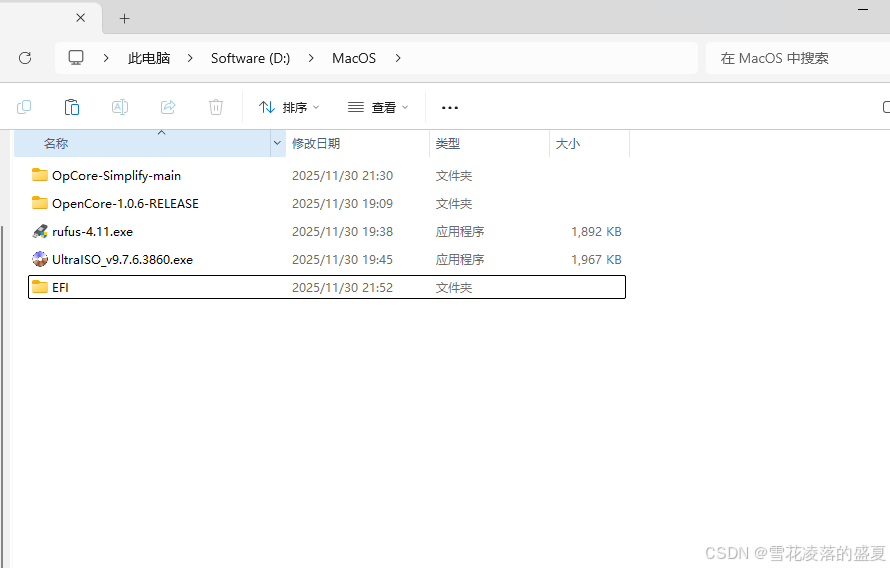The width and height of the screenshot is (890, 568).
Task: Click the 1,892 KB size value
Action: coord(596,232)
